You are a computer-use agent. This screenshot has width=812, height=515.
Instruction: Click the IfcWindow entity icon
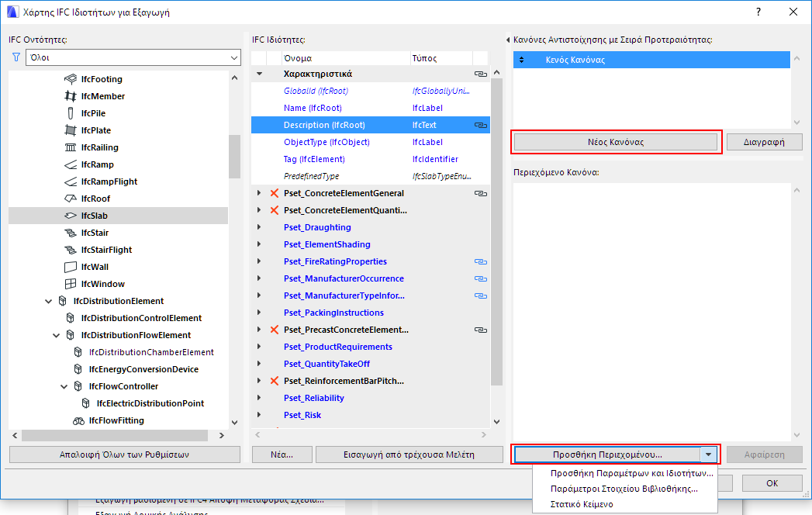pyautogui.click(x=71, y=284)
